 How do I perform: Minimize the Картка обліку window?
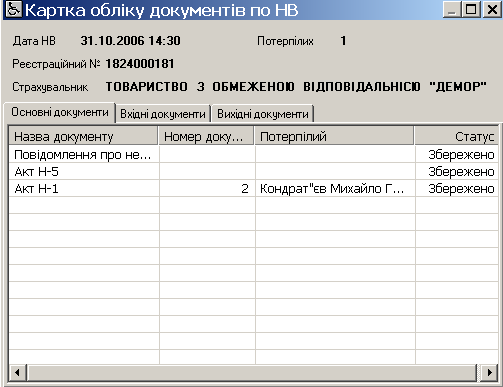(x=452, y=10)
